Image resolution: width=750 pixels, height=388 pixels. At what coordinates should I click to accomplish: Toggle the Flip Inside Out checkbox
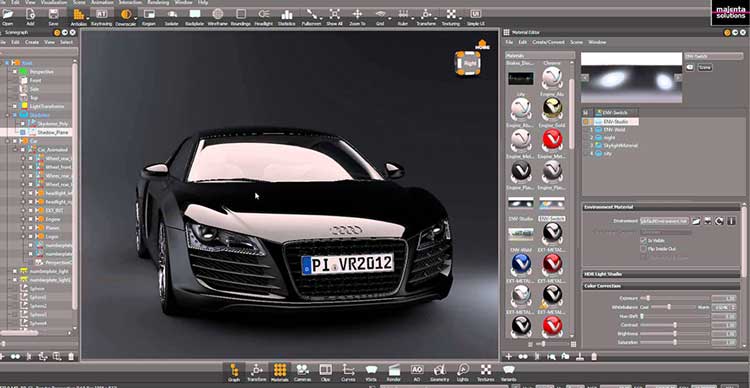pos(643,249)
